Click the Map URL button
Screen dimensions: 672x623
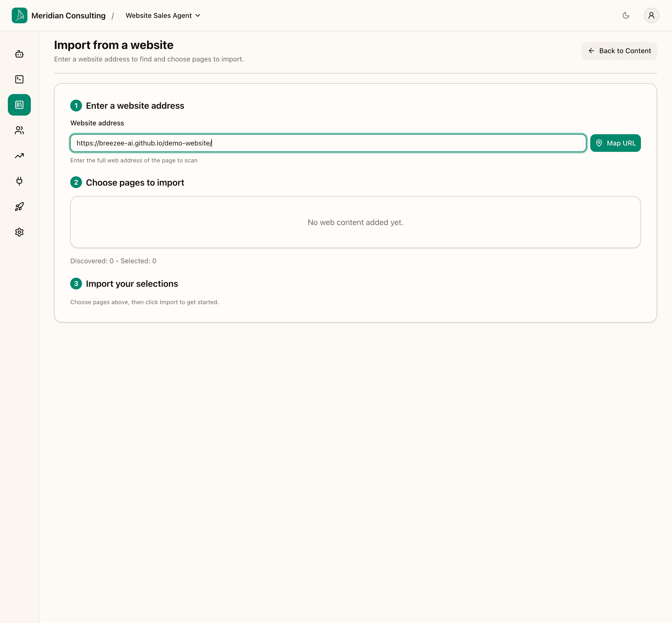tap(615, 143)
